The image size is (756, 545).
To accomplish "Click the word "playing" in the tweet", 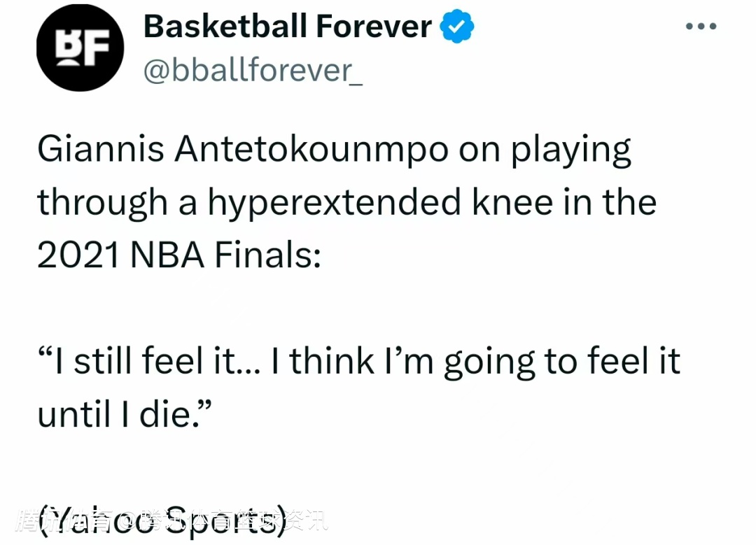I will (570, 150).
